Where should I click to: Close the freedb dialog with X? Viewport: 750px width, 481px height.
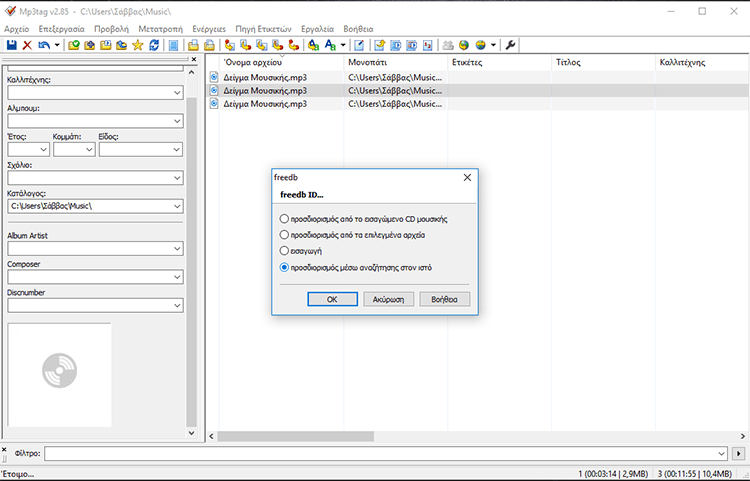(x=467, y=177)
